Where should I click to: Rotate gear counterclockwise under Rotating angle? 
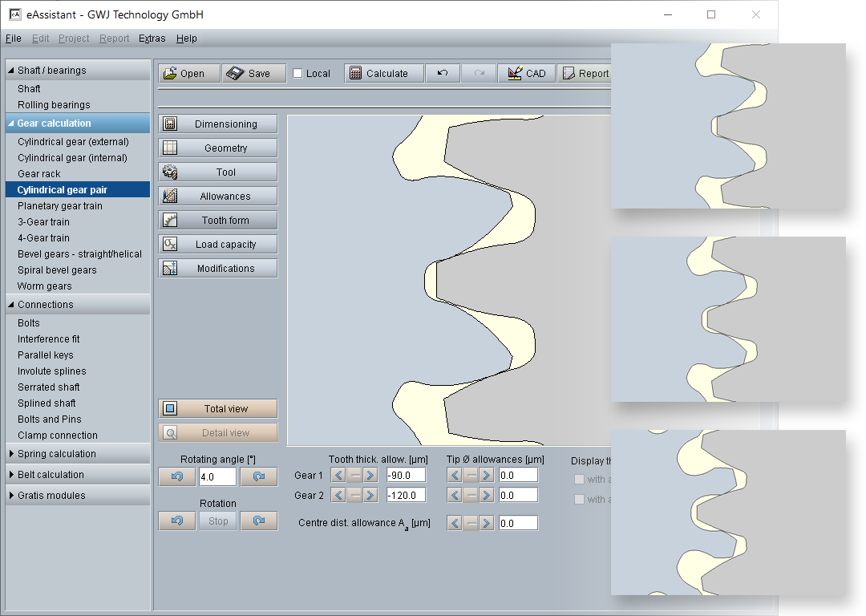pyautogui.click(x=177, y=476)
